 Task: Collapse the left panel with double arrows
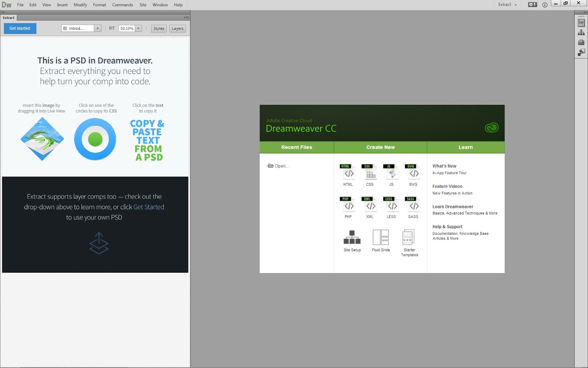[x=3, y=13]
